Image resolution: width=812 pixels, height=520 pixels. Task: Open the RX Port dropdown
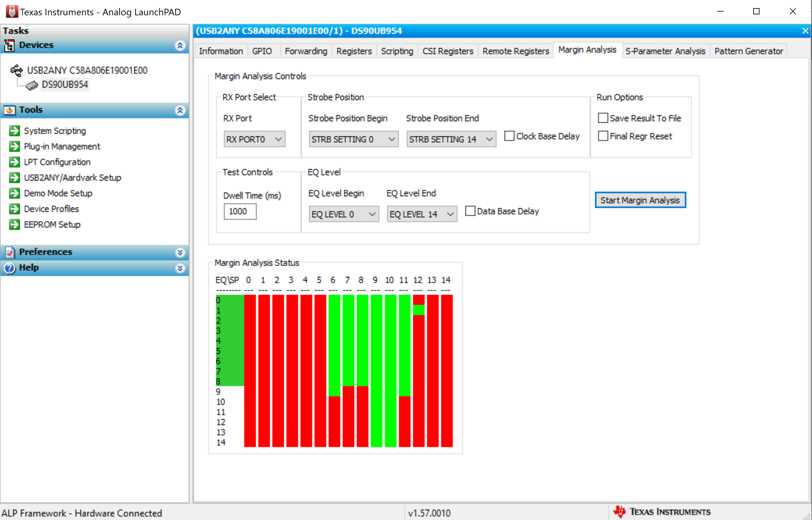point(254,139)
